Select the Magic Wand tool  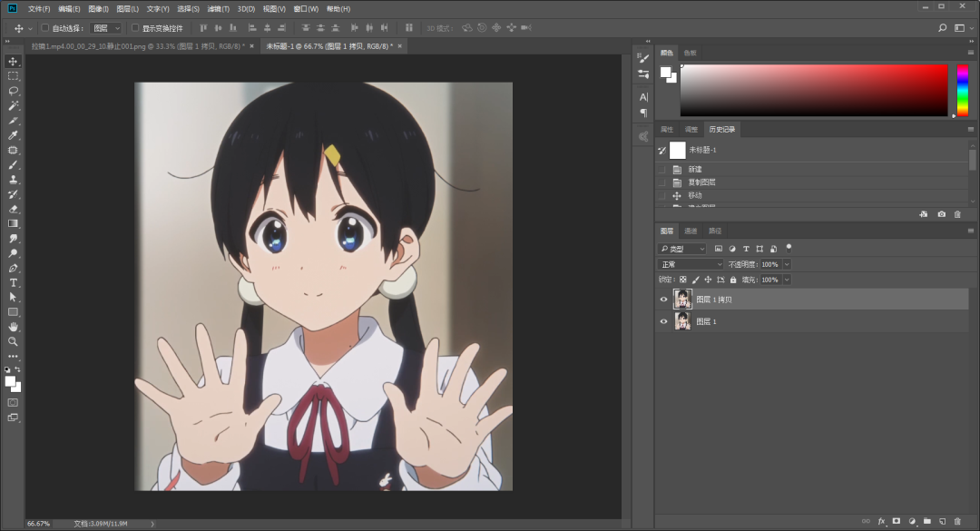click(13, 105)
